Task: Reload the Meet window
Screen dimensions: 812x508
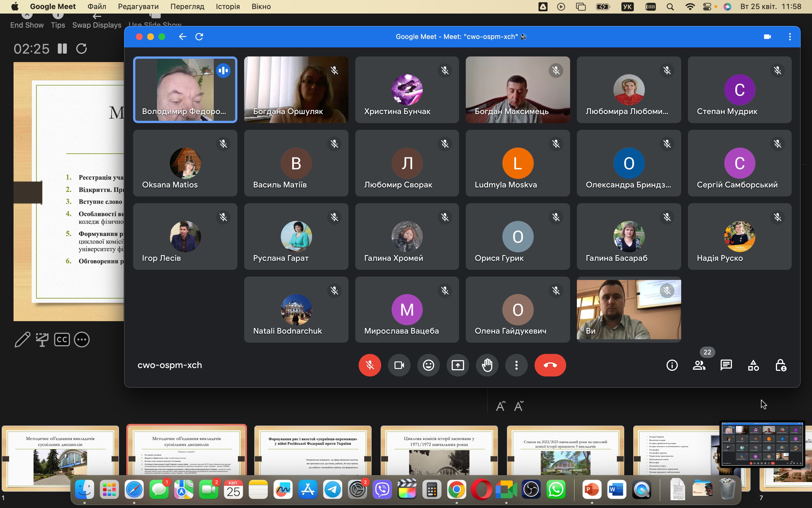Action: [x=199, y=37]
